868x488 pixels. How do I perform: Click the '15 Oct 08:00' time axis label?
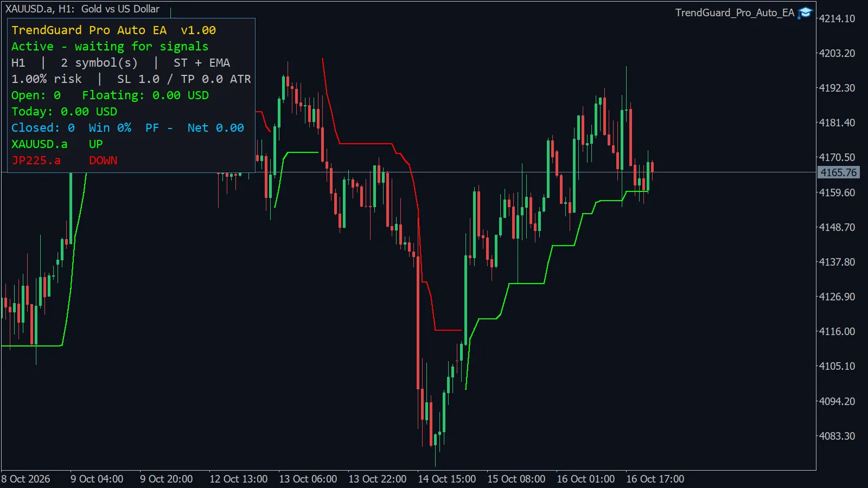[516, 479]
